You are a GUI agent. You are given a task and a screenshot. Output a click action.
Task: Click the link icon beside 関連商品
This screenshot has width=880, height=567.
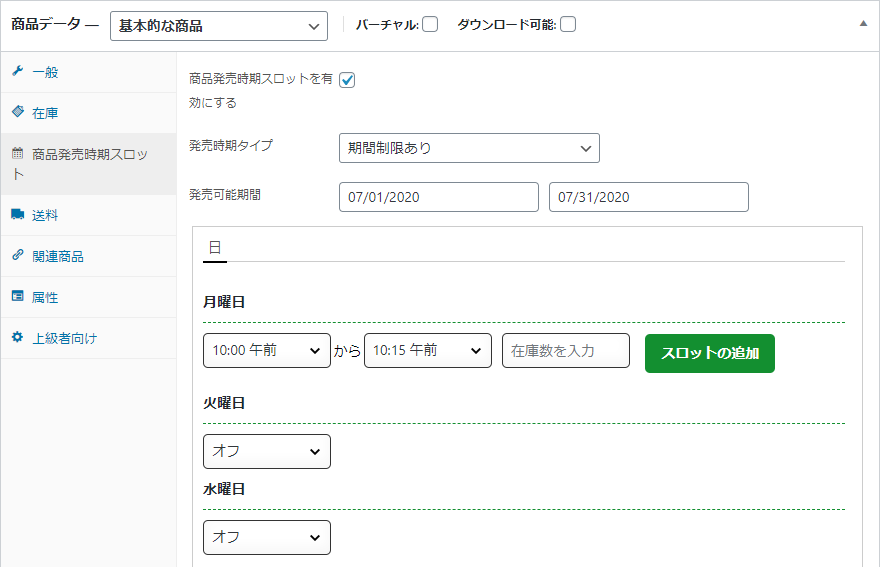18,255
